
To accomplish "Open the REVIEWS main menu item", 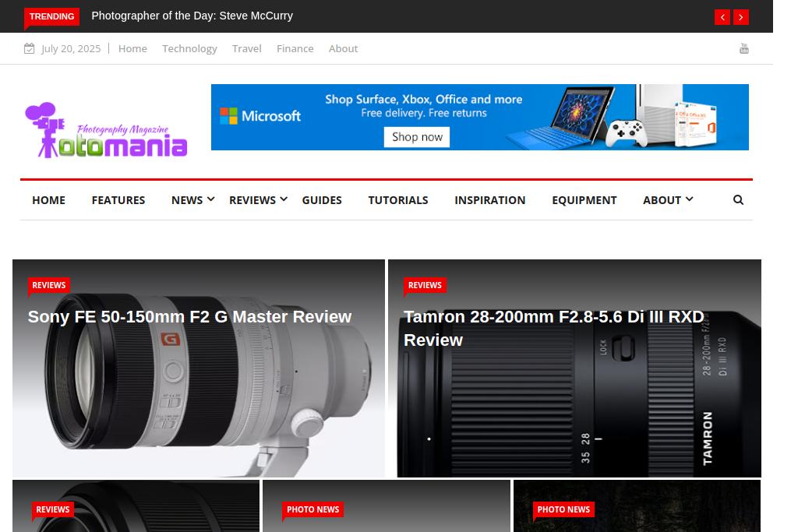I will pos(252,200).
